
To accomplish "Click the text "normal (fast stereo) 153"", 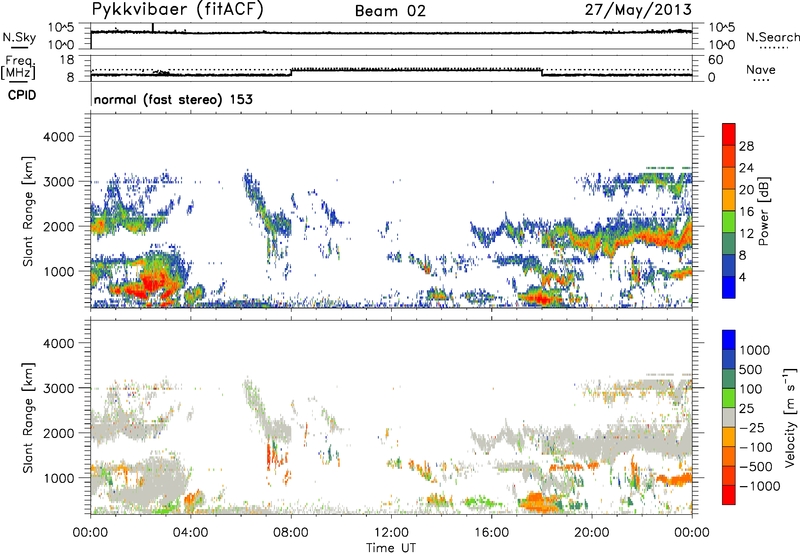I will [173, 100].
